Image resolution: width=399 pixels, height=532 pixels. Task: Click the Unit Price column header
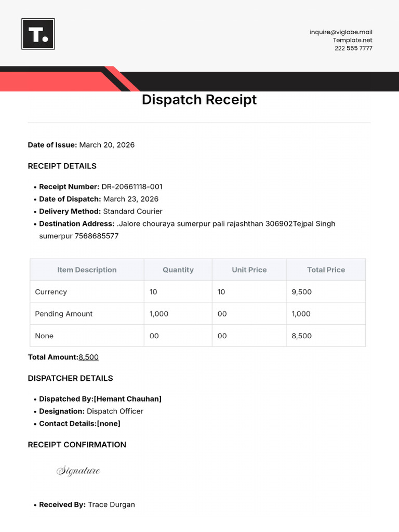pos(249,270)
